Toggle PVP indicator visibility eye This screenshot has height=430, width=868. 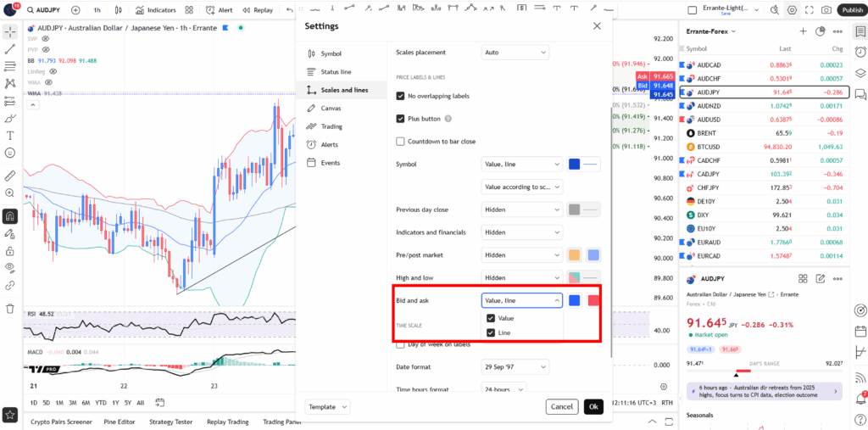pos(46,49)
